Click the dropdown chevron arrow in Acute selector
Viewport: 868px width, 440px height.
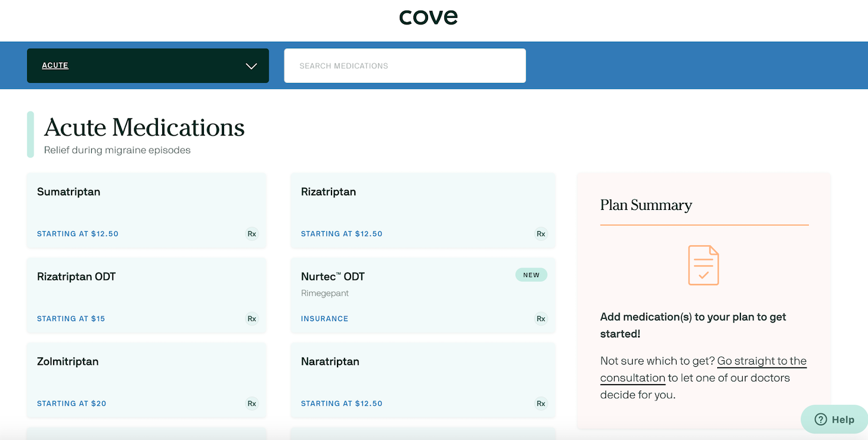coord(252,66)
